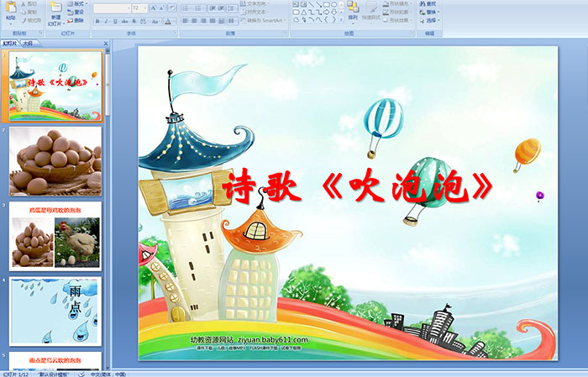Click the Find (查找) icon
Screen dimensions: 588x377
point(430,3)
